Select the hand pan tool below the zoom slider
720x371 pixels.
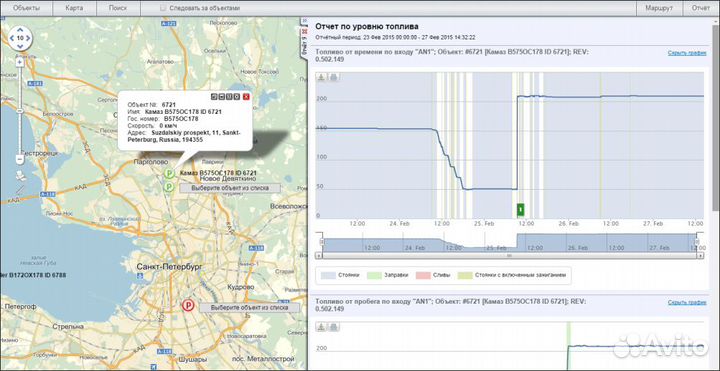coord(20,175)
